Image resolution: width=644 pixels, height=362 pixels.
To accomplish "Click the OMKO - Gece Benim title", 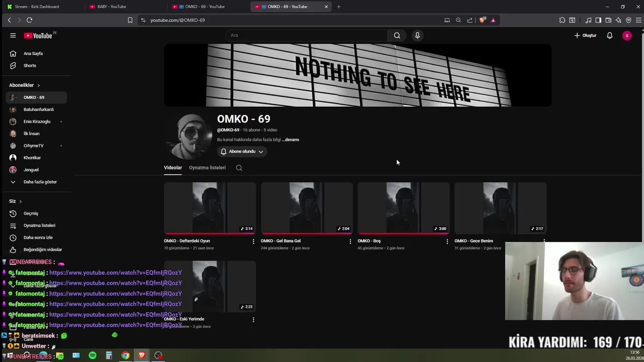I will [473, 241].
